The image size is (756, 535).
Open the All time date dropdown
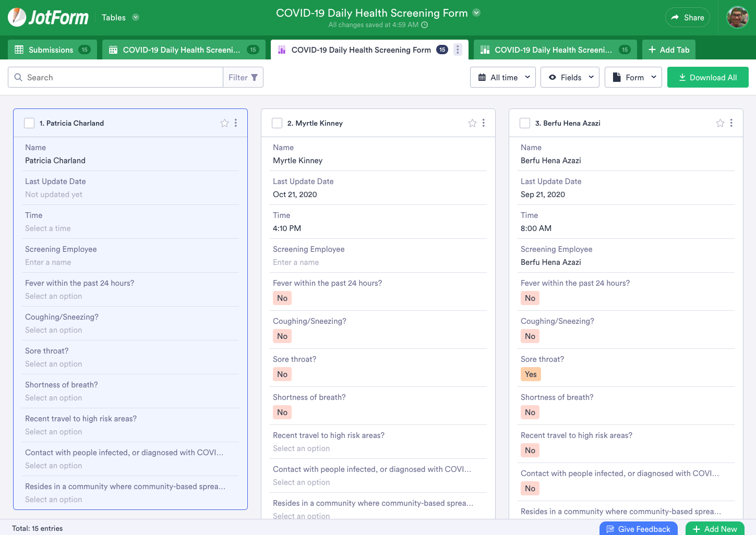503,77
